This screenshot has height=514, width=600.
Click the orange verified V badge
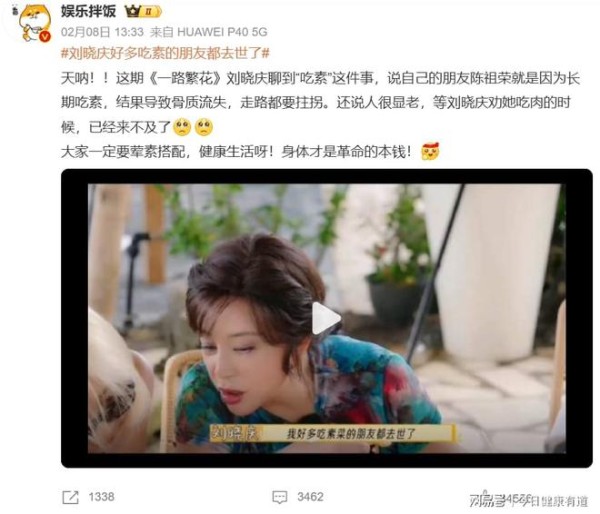(x=45, y=36)
